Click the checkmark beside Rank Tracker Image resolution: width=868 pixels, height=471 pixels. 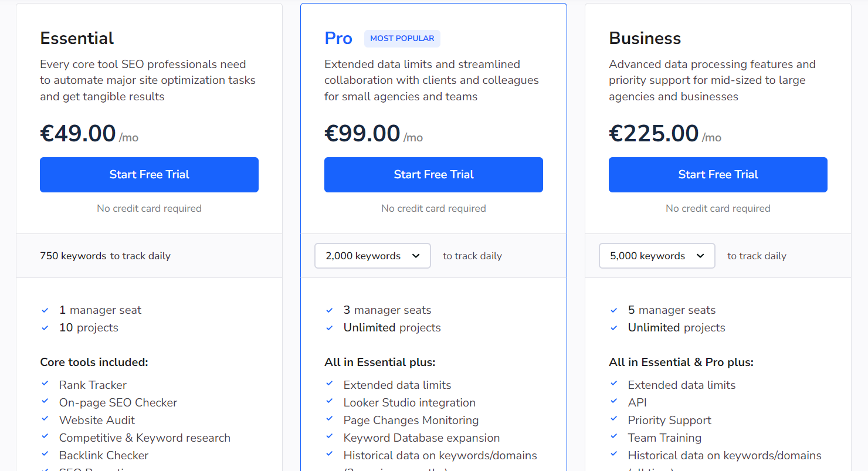pyautogui.click(x=45, y=384)
